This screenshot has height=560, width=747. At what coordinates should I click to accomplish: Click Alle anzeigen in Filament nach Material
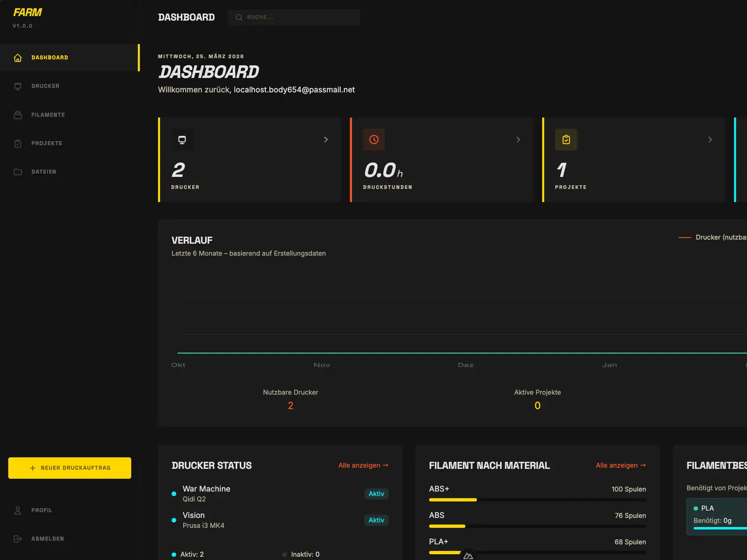click(621, 465)
